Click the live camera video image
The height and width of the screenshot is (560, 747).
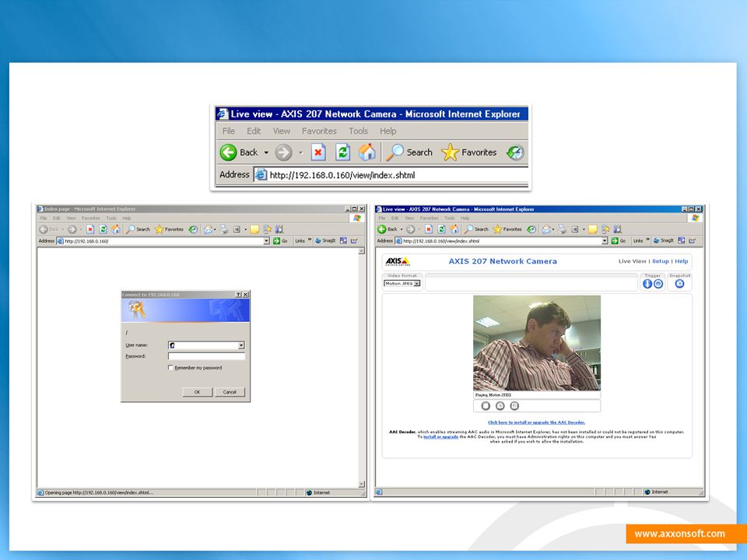(536, 343)
